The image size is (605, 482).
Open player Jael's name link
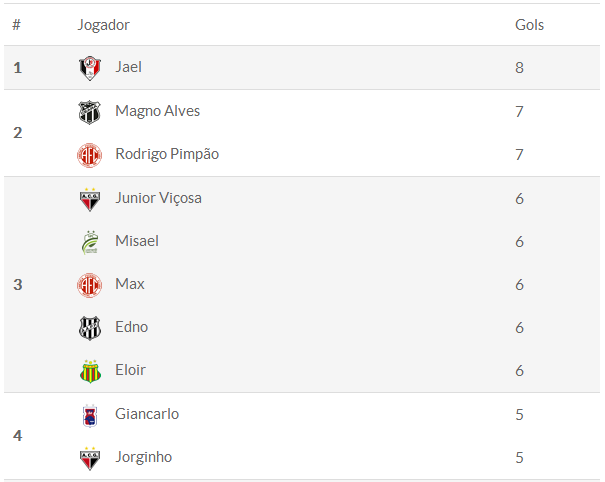click(x=129, y=67)
